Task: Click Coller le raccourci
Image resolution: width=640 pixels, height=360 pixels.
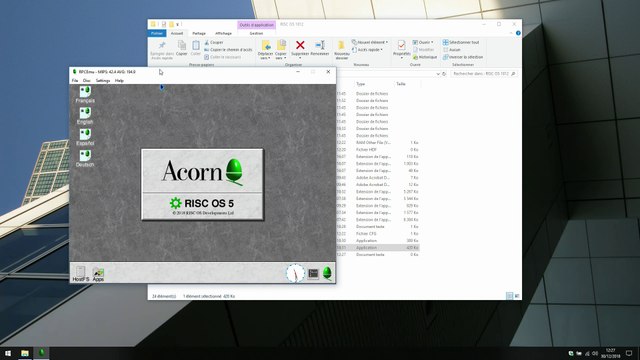Action: pos(223,57)
